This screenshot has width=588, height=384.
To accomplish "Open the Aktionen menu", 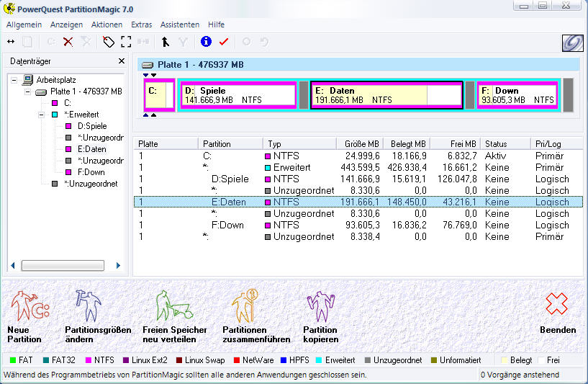I will 107,24.
